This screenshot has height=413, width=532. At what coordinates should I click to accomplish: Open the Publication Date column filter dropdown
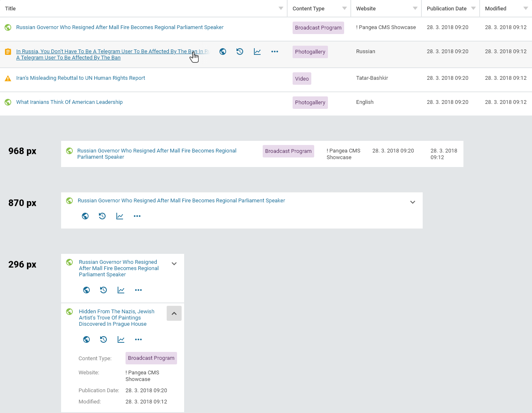pos(473,8)
